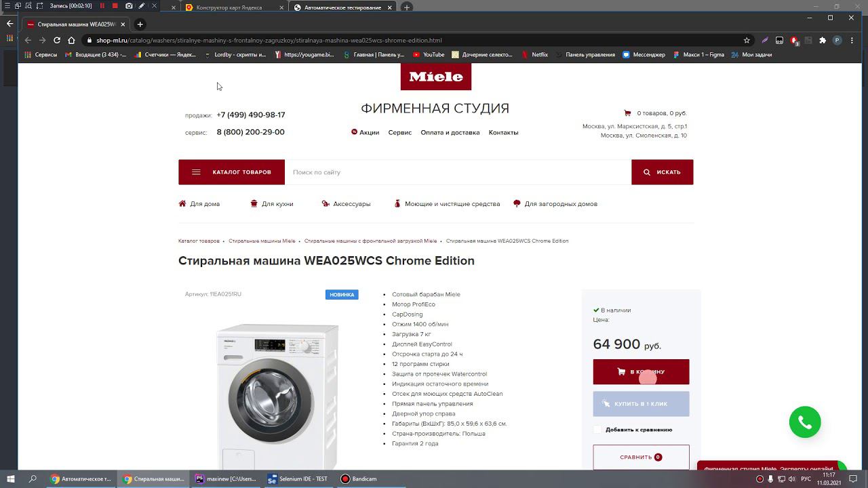This screenshot has width=868, height=488.
Task: Click the Сравнить button
Action: (x=641, y=457)
